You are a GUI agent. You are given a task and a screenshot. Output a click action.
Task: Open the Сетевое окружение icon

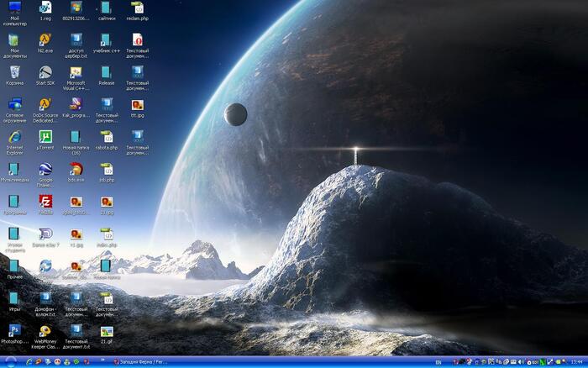tap(14, 105)
